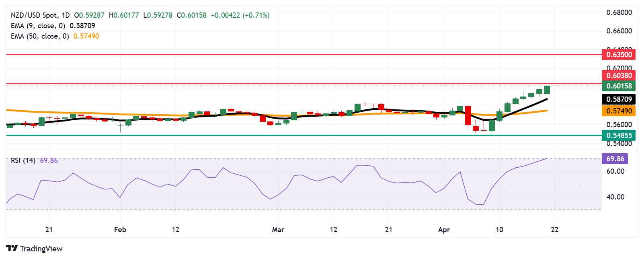The image size is (644, 259).
Task: Click the 0.68000 price axis label
Action: pyautogui.click(x=619, y=12)
